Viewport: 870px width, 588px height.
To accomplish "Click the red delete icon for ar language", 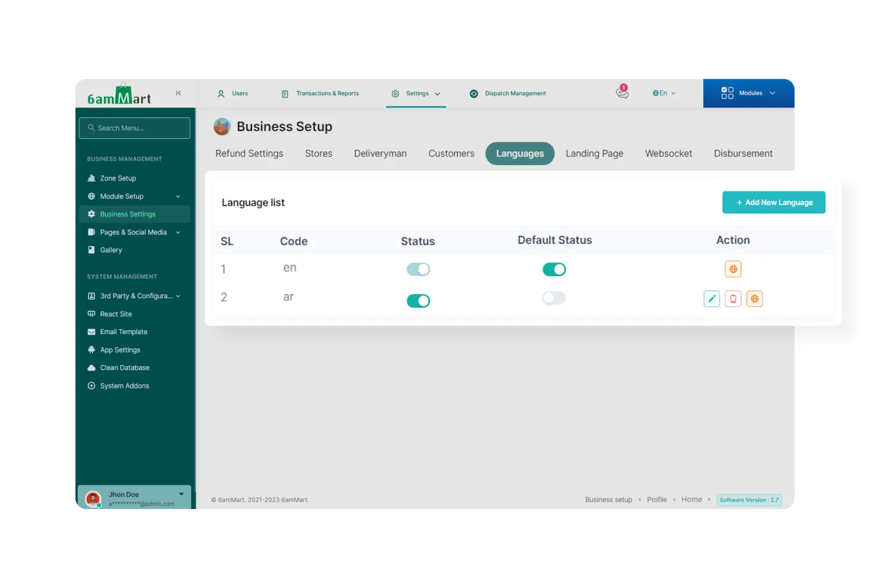I will pyautogui.click(x=733, y=299).
